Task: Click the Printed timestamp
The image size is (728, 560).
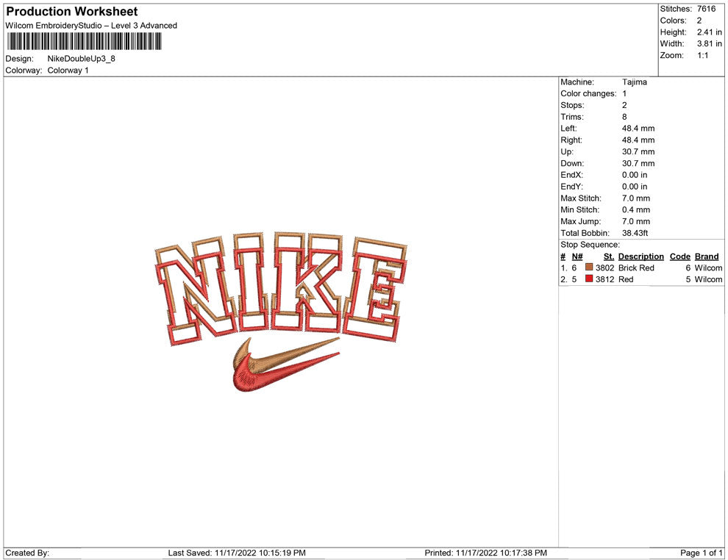Action: 485,553
